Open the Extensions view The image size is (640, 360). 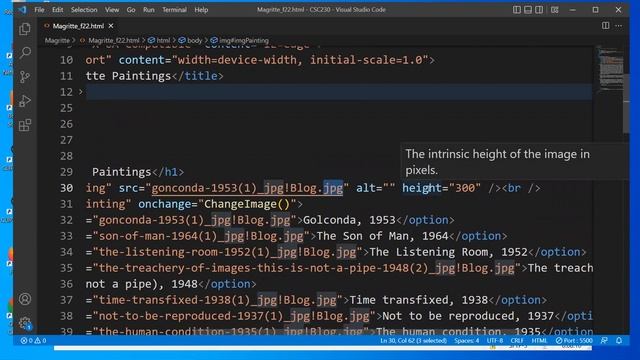25,125
